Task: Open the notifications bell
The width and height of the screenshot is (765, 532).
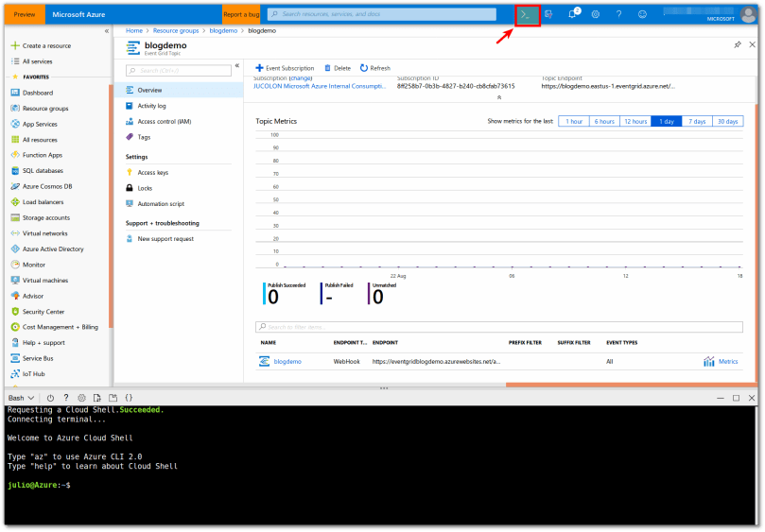Action: [x=573, y=14]
